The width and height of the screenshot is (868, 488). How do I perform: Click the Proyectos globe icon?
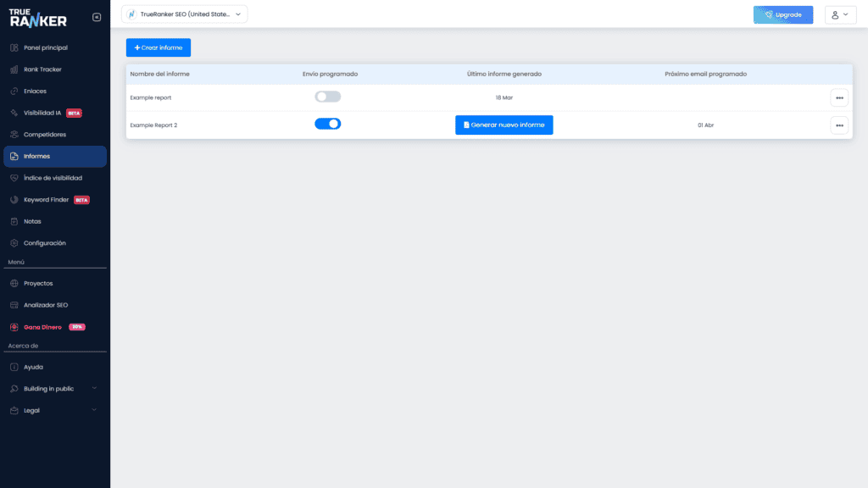14,283
